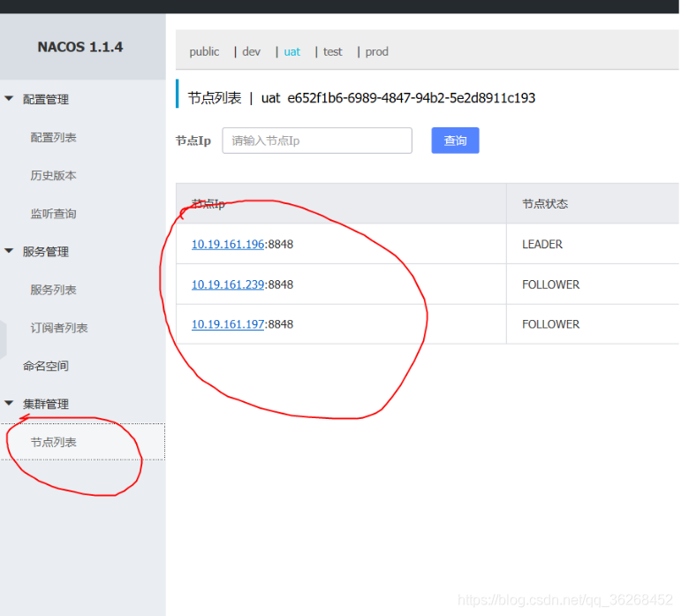Open 配置列表 in the sidebar
This screenshot has width=681, height=616.
(x=53, y=138)
